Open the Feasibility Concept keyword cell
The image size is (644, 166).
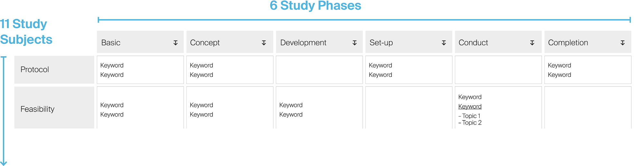click(x=230, y=108)
